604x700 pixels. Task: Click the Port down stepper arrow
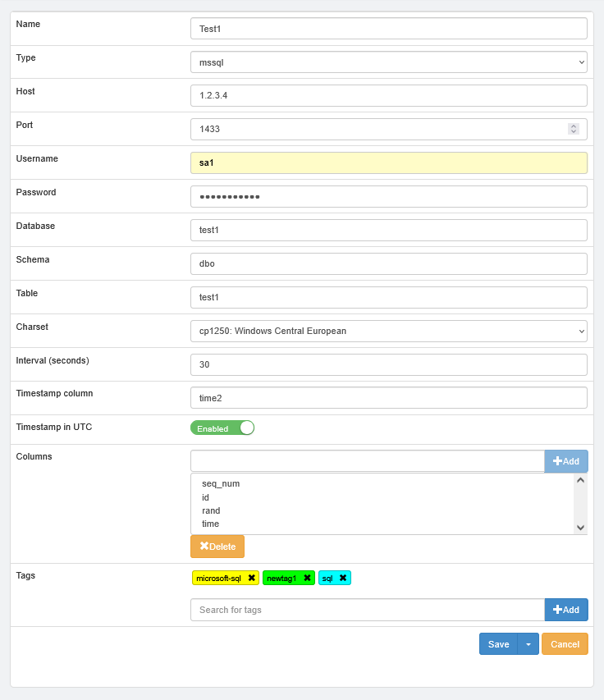pyautogui.click(x=574, y=132)
